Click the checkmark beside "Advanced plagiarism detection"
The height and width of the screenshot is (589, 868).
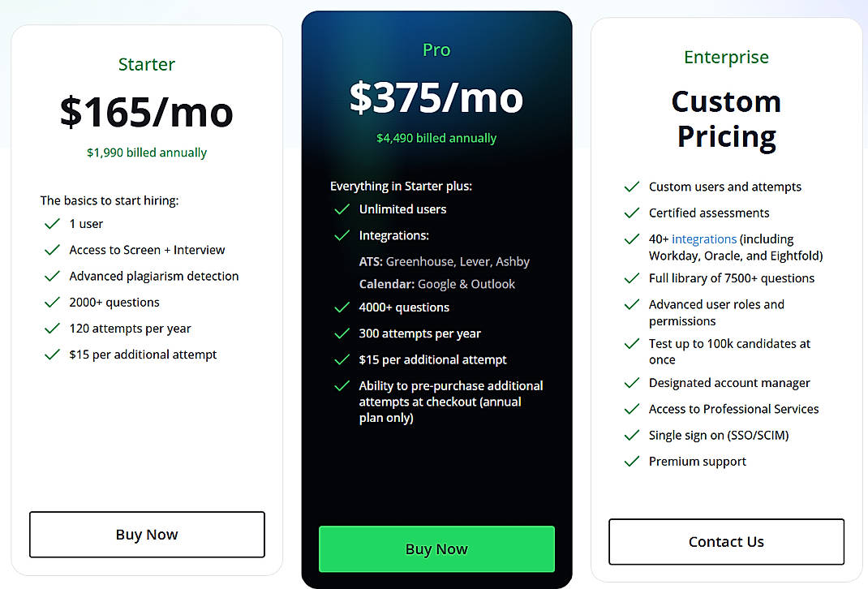(x=52, y=276)
